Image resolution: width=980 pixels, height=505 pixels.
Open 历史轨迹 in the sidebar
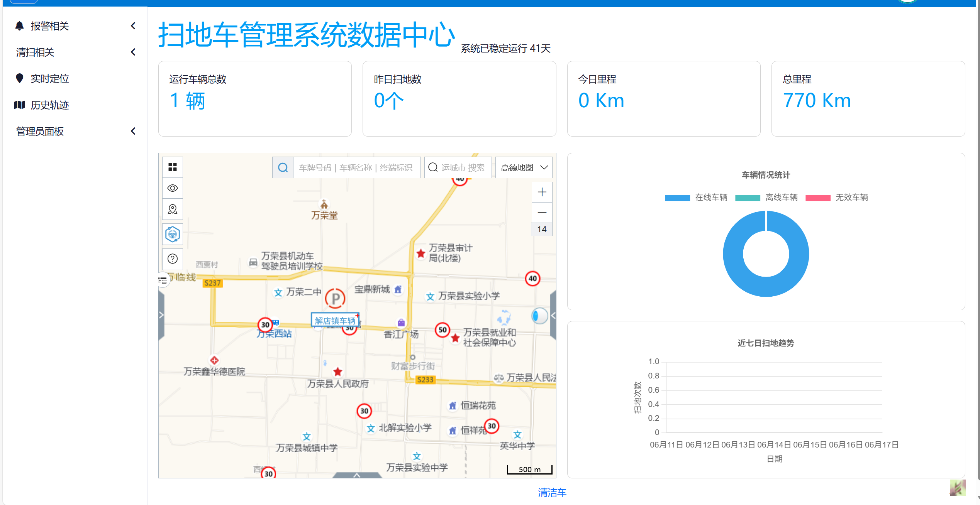point(49,105)
